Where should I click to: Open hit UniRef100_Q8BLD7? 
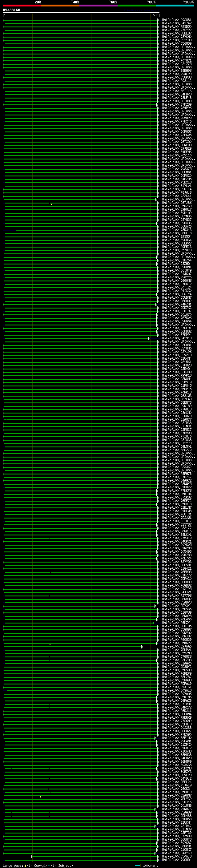176,33
